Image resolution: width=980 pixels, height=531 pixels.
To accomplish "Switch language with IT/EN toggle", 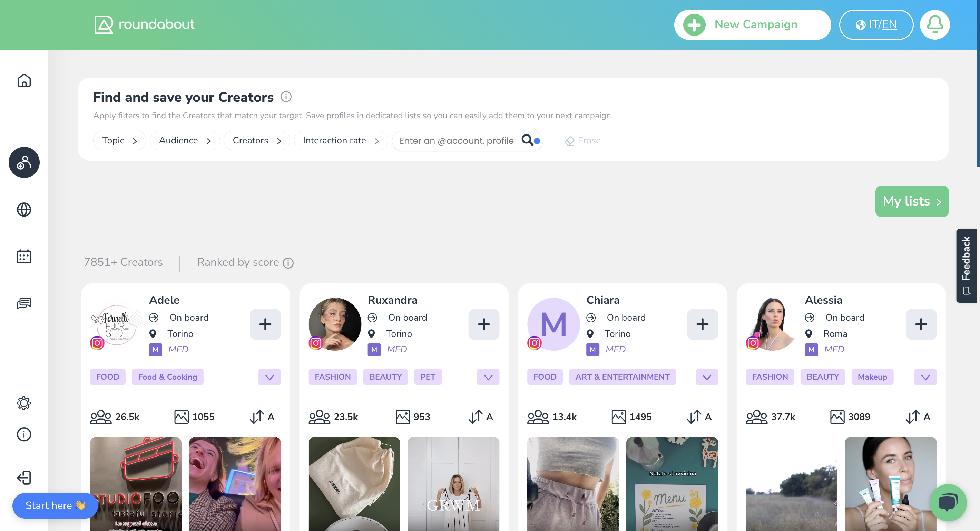I will [x=876, y=25].
